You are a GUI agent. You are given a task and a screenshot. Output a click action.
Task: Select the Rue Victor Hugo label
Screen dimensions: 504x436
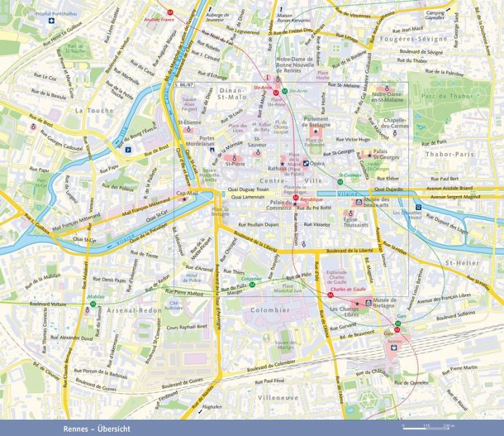click(353, 140)
